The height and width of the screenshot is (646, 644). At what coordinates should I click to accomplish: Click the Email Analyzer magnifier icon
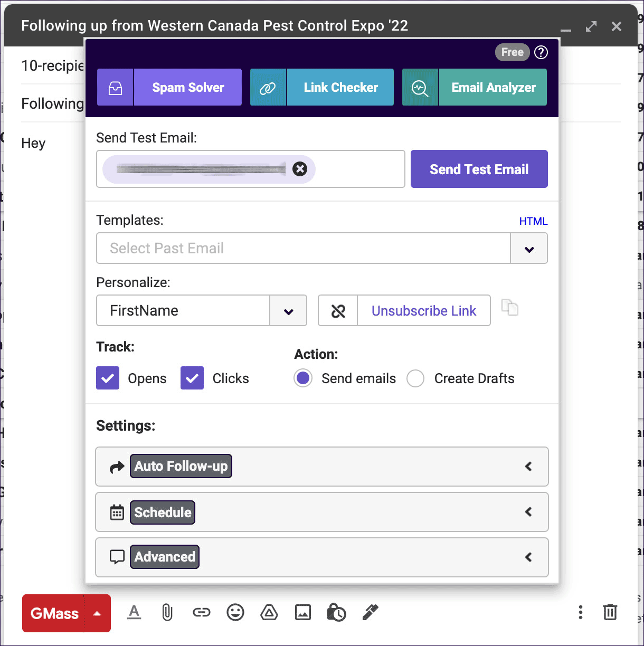420,88
